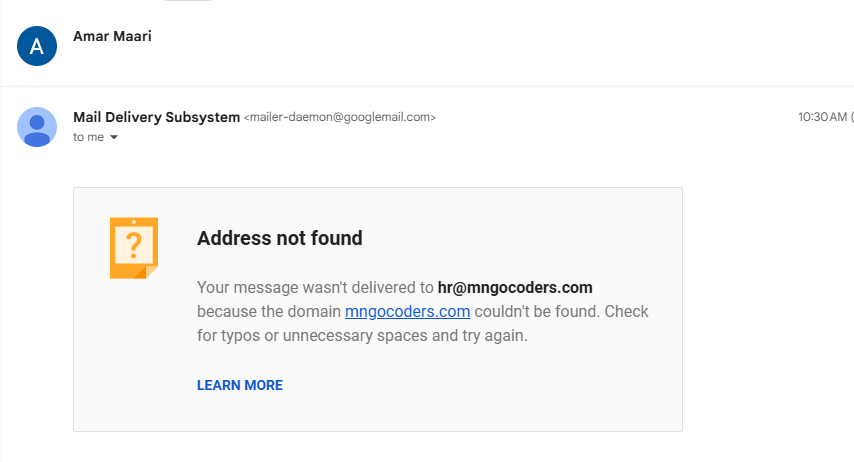Image resolution: width=854 pixels, height=462 pixels.
Task: Click the "Address not found" heading
Action: (279, 238)
